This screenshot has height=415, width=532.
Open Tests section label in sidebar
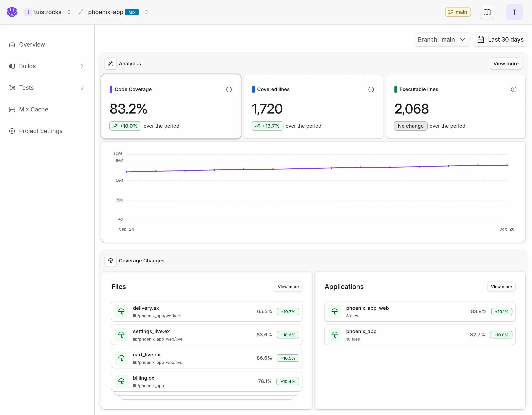tap(26, 88)
